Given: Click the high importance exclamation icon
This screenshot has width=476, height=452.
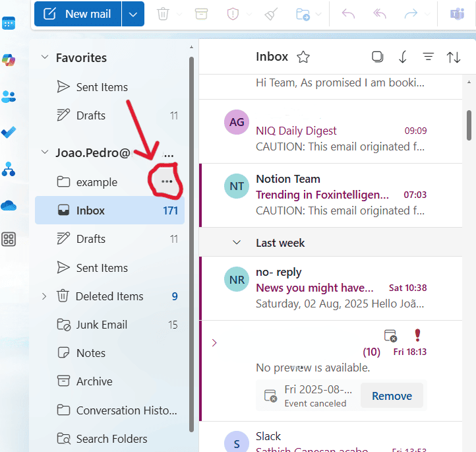Looking at the screenshot, I should [418, 335].
